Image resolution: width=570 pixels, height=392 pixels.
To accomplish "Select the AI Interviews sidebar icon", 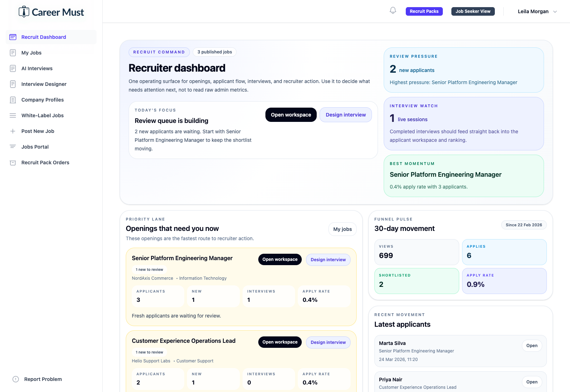I will pyautogui.click(x=13, y=68).
